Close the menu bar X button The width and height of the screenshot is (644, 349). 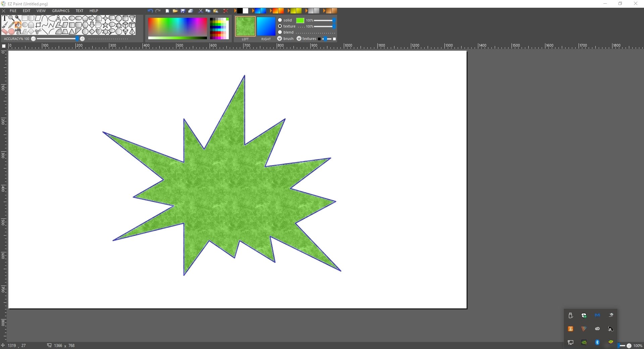pos(4,11)
